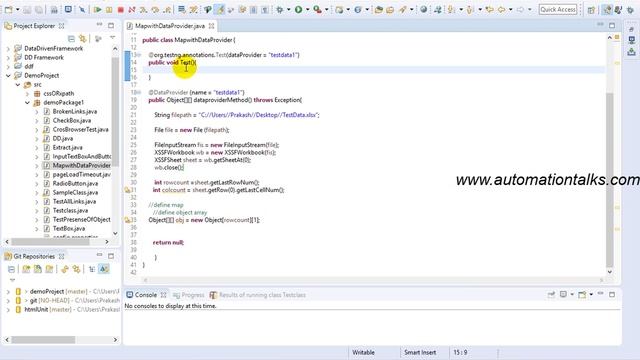Open the New file dropdown arrow
Viewport: 640px width, 360px height.
point(18,9)
